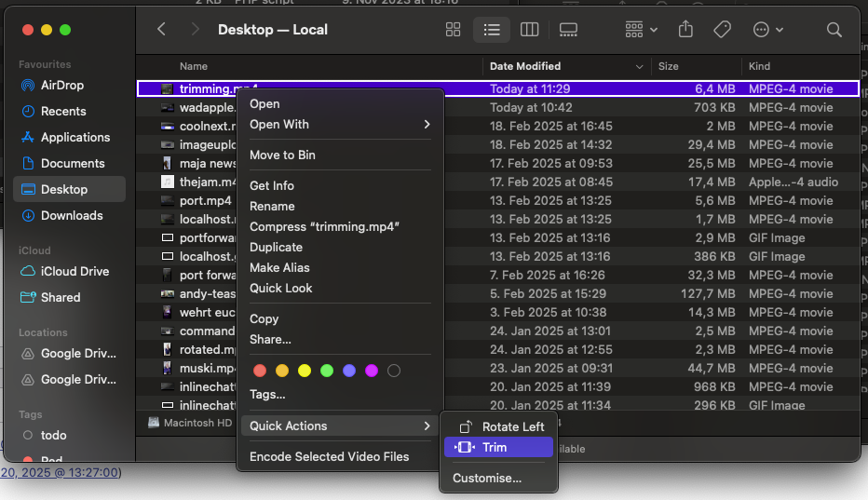
Task: Apply the orange tag color
Action: (x=282, y=371)
